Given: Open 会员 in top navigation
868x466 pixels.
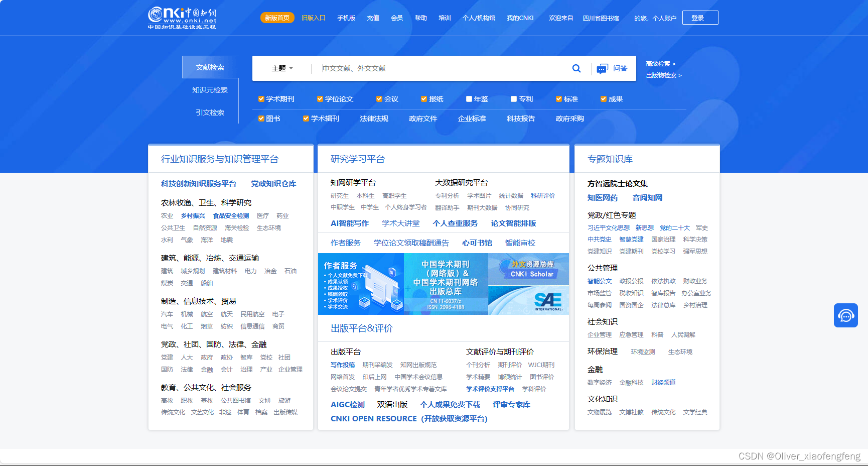Looking at the screenshot, I should tap(397, 18).
